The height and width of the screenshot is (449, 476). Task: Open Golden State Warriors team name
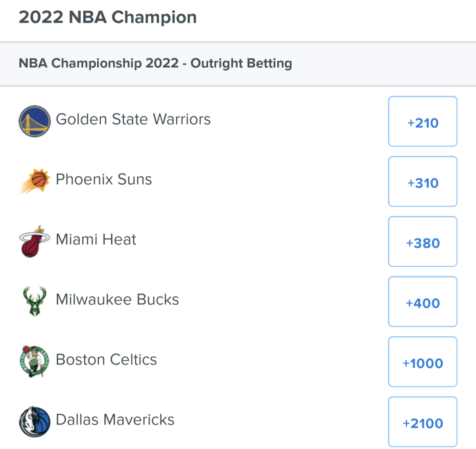pyautogui.click(x=133, y=119)
